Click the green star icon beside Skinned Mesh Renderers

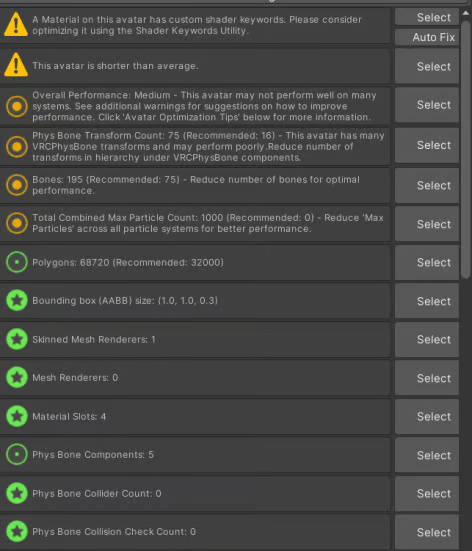click(x=17, y=339)
